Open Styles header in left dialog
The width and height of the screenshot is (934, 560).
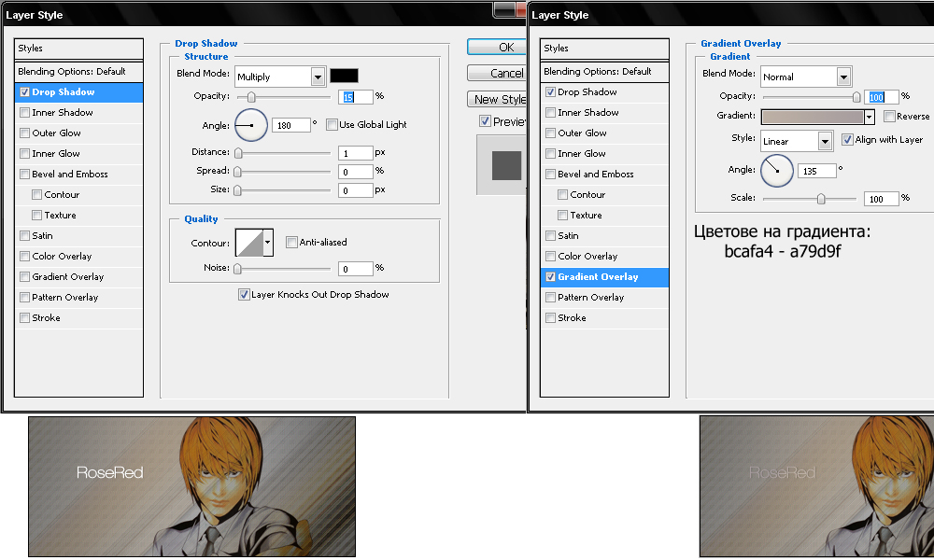coord(78,49)
